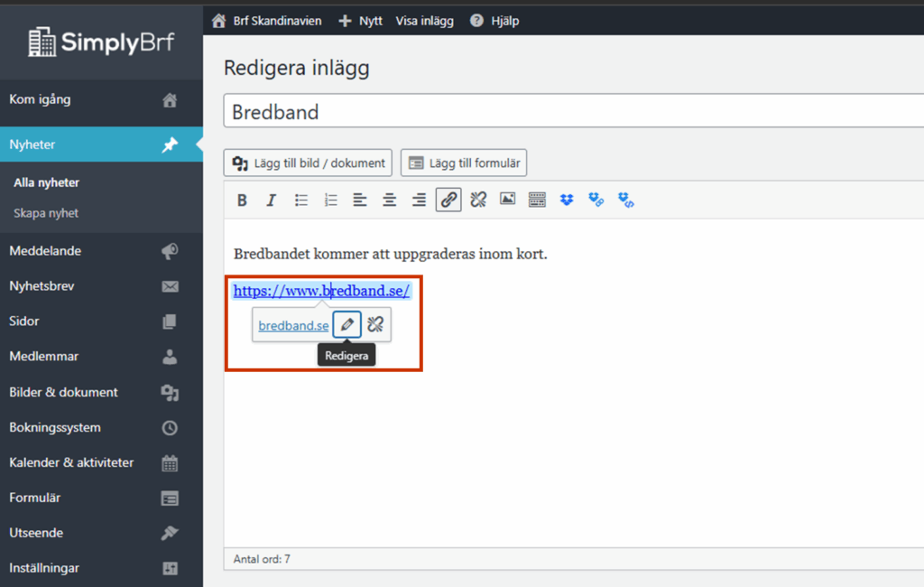
Task: Click the pencil Redigera link button
Action: (347, 324)
